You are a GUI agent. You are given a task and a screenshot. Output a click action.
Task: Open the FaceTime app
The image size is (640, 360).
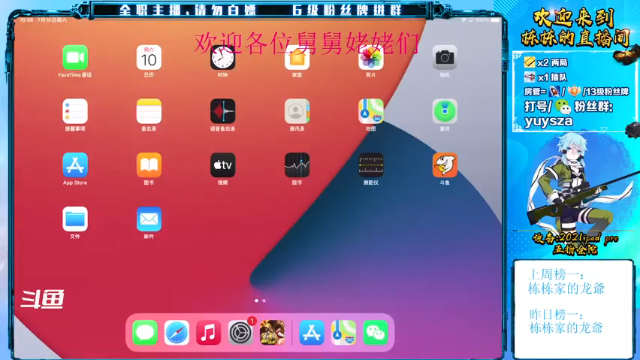click(75, 58)
